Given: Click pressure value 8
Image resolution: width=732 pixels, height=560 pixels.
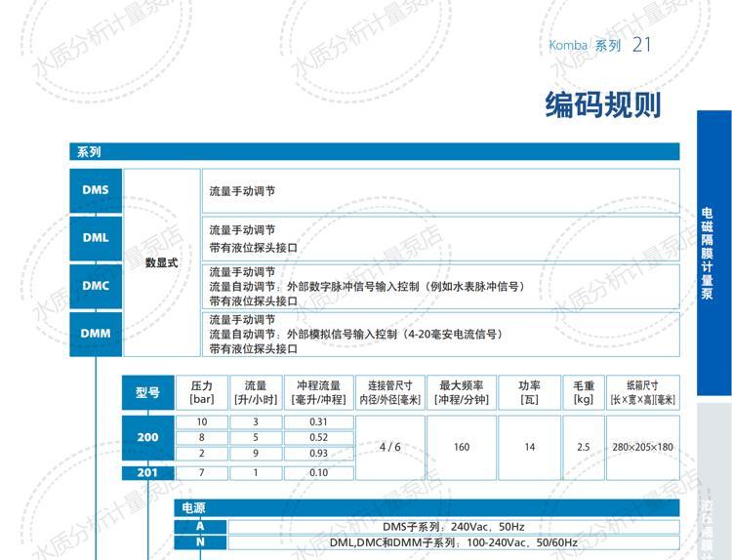Looking at the screenshot, I should click(202, 438).
